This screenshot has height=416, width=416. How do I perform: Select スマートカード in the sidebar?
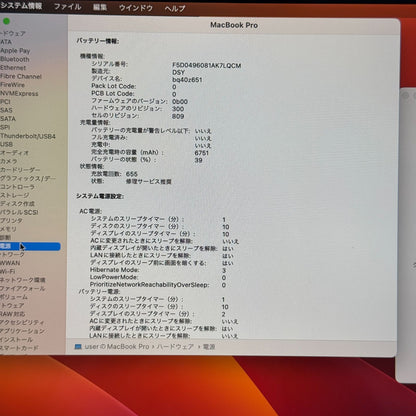click(x=19, y=348)
